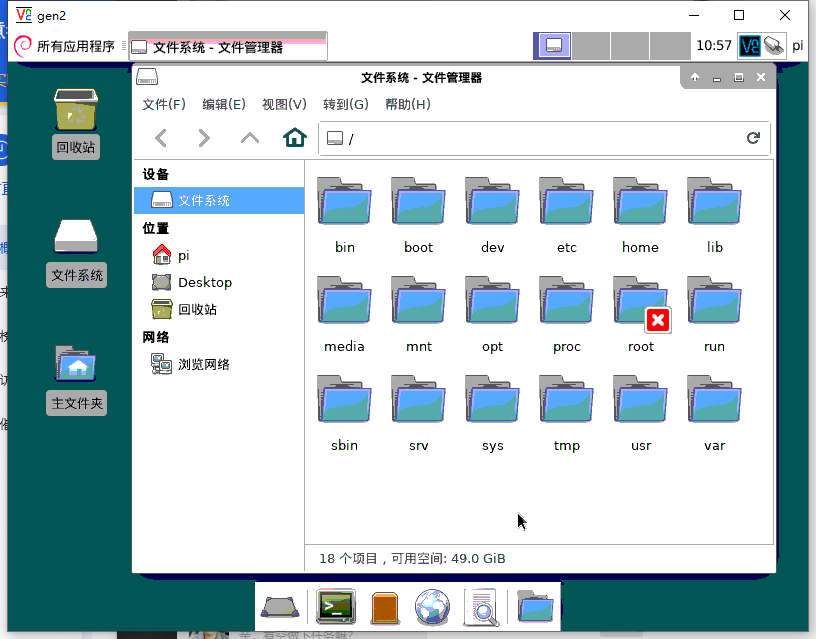This screenshot has height=639, width=816.
Task: Reload the current folder view
Action: pos(753,138)
